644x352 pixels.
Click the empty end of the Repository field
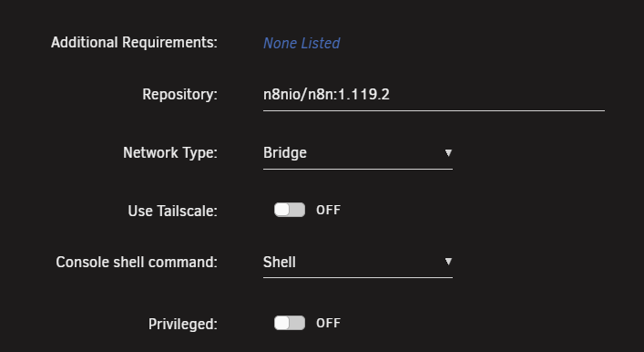click(497, 96)
